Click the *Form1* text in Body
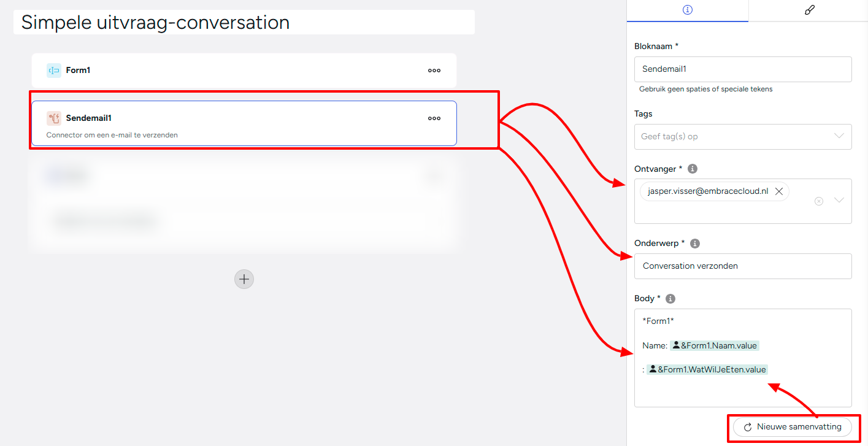 click(658, 321)
